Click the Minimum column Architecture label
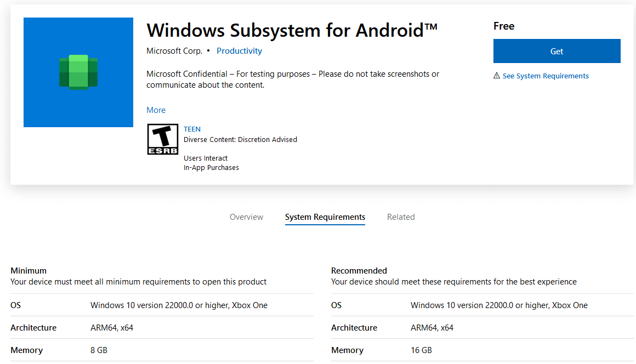This screenshot has width=636, height=364. 33,327
